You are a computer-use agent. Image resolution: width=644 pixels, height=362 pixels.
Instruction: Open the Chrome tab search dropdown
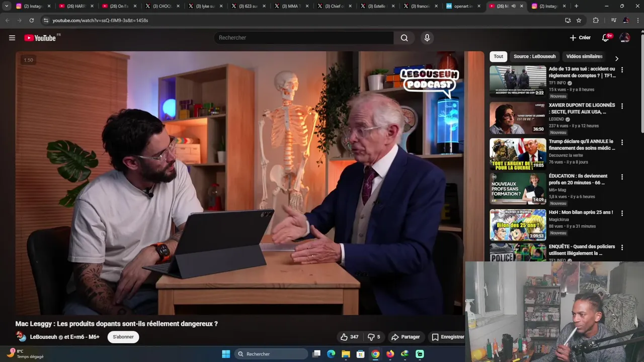point(7,6)
